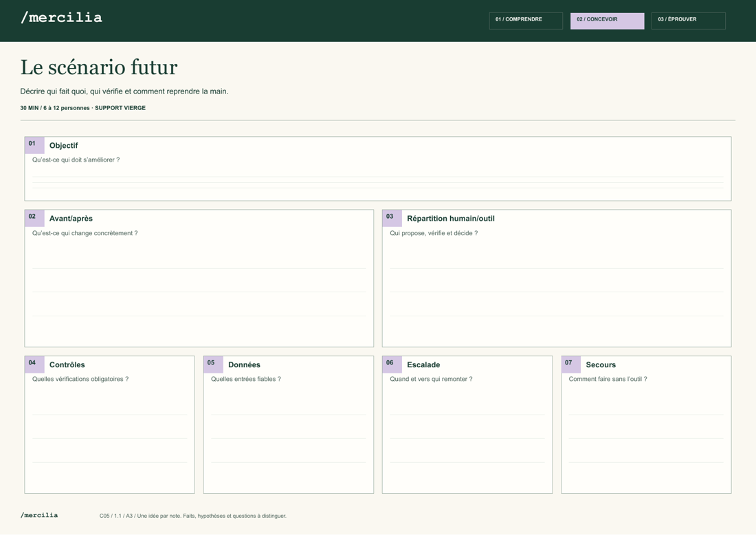Click "Comment faire sans l'outil ?" prompt
Viewport: 756px width, 535px height.
[608, 379]
